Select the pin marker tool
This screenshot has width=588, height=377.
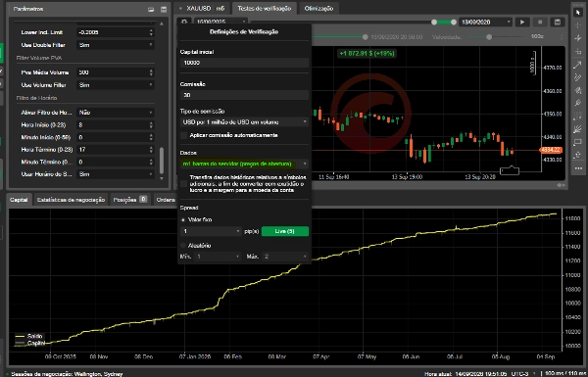coord(578,103)
